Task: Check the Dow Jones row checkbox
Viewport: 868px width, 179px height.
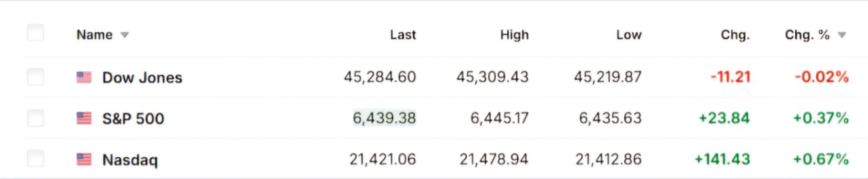Action: point(36,77)
